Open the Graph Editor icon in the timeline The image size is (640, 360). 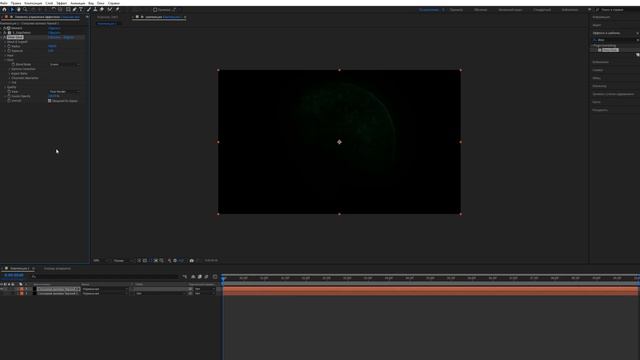click(215, 277)
